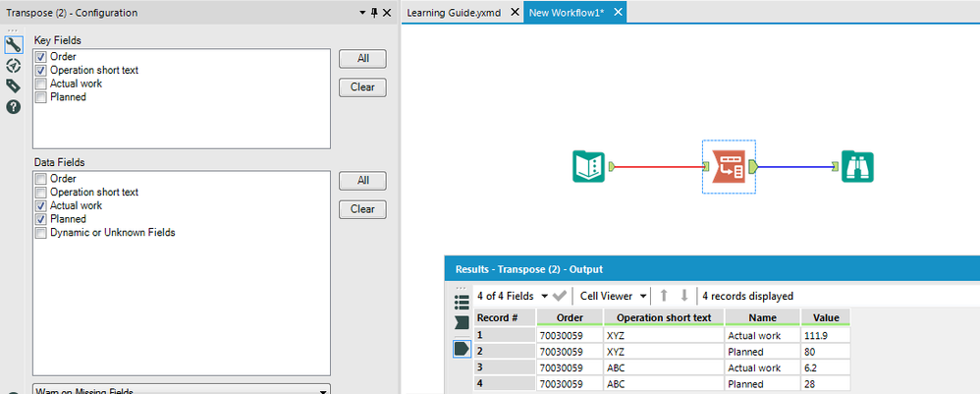The height and width of the screenshot is (394, 980).
Task: Check Actual work in Key Fields
Action: point(40,84)
